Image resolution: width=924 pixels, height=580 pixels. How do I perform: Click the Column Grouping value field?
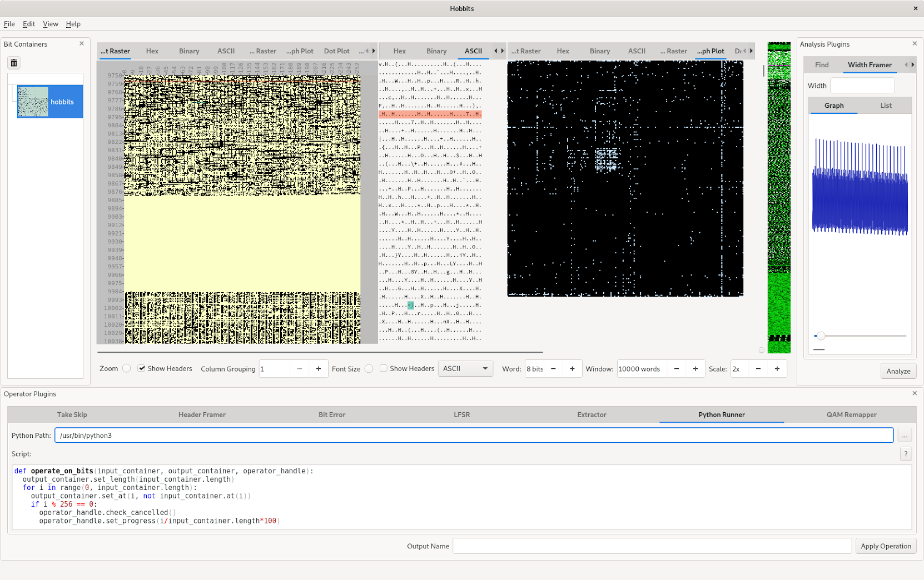[275, 369]
